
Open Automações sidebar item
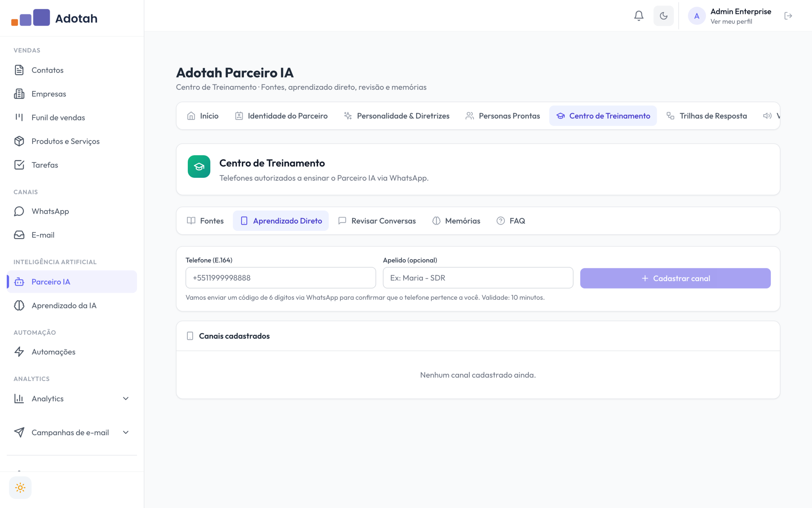point(71,352)
